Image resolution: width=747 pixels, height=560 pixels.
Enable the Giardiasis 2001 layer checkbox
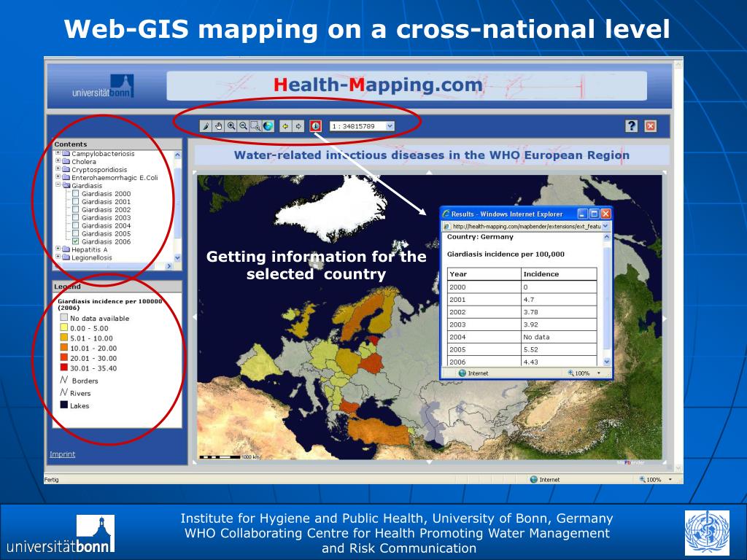[75, 201]
